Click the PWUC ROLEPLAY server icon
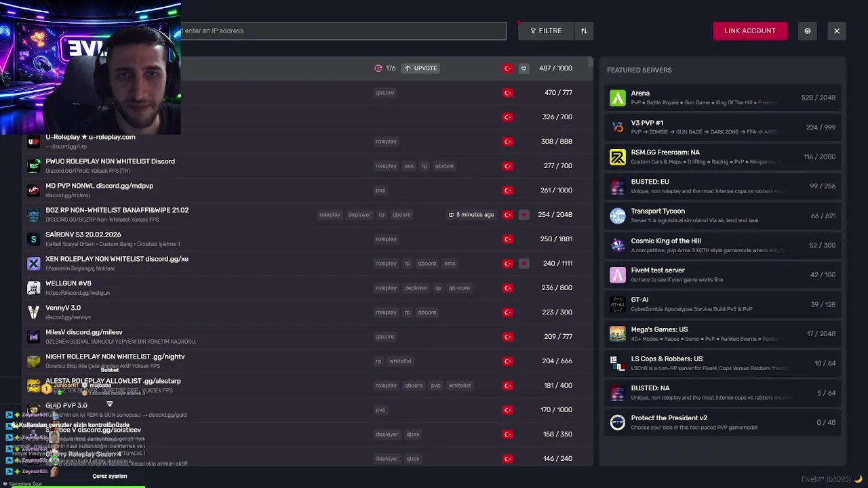 [33, 165]
